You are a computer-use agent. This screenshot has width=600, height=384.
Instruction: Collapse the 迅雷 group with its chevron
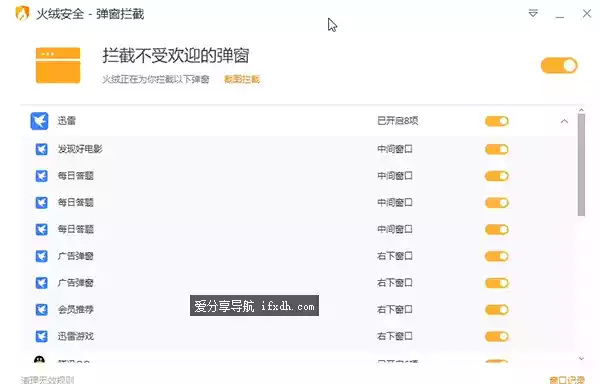click(x=564, y=121)
